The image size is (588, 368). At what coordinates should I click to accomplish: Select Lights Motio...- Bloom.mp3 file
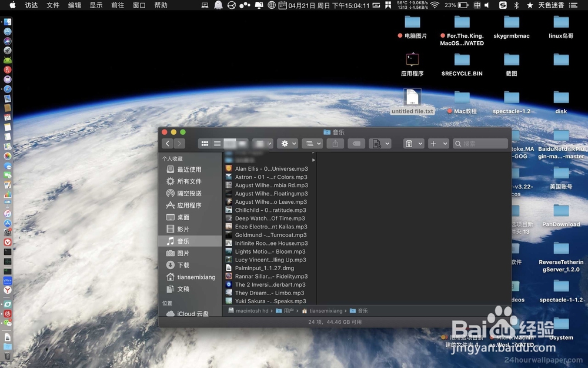pyautogui.click(x=269, y=251)
